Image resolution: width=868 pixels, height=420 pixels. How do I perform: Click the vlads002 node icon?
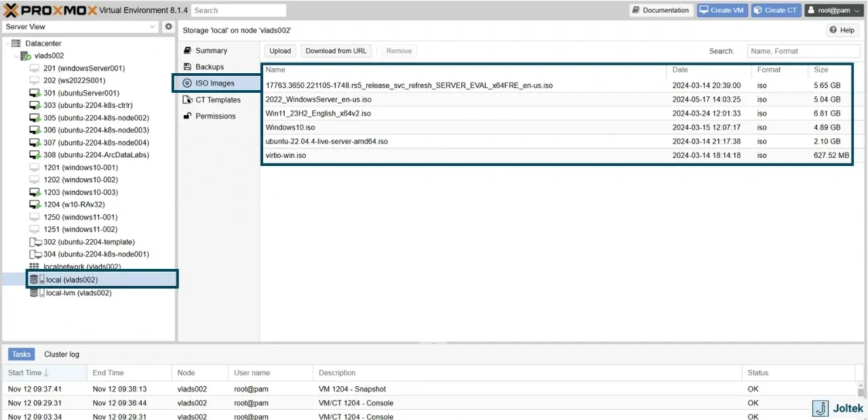click(x=26, y=56)
